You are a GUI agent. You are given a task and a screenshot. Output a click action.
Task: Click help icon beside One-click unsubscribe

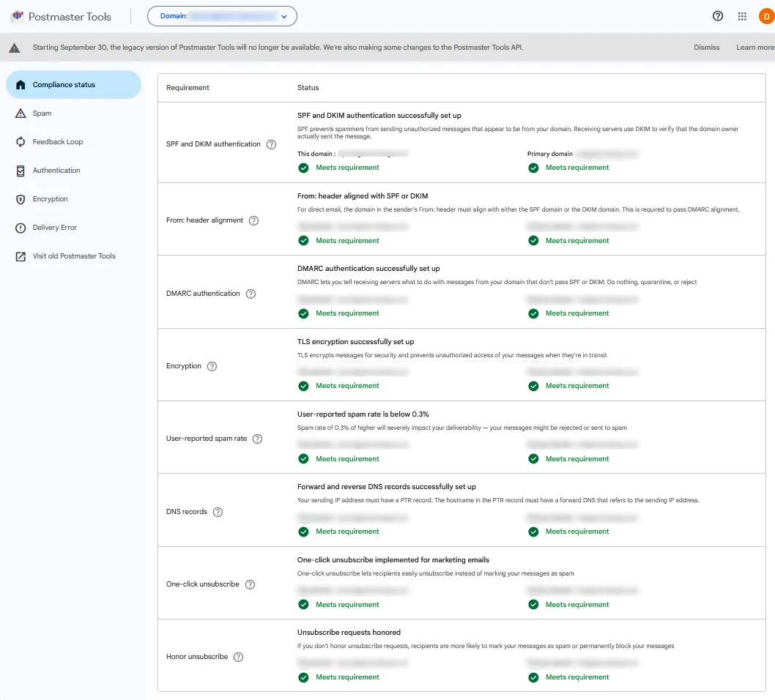pos(250,584)
